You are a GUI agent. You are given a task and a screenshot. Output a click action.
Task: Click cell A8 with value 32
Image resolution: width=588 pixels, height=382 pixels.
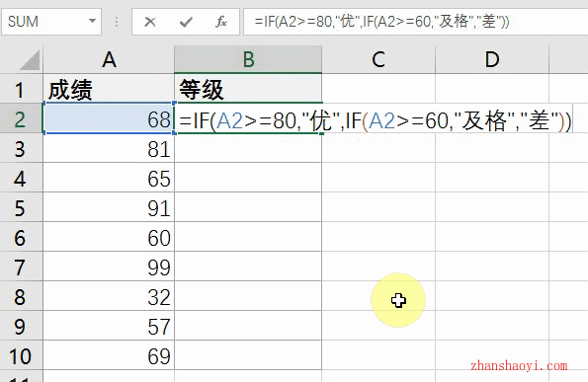tap(109, 296)
